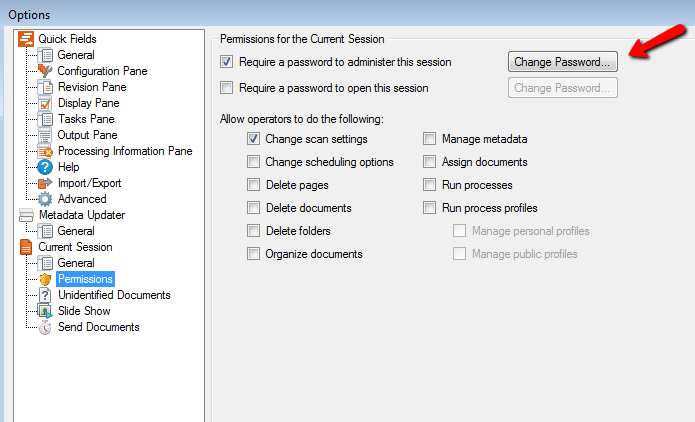This screenshot has width=695, height=422.
Task: Enable Require a password to open session
Action: click(226, 88)
